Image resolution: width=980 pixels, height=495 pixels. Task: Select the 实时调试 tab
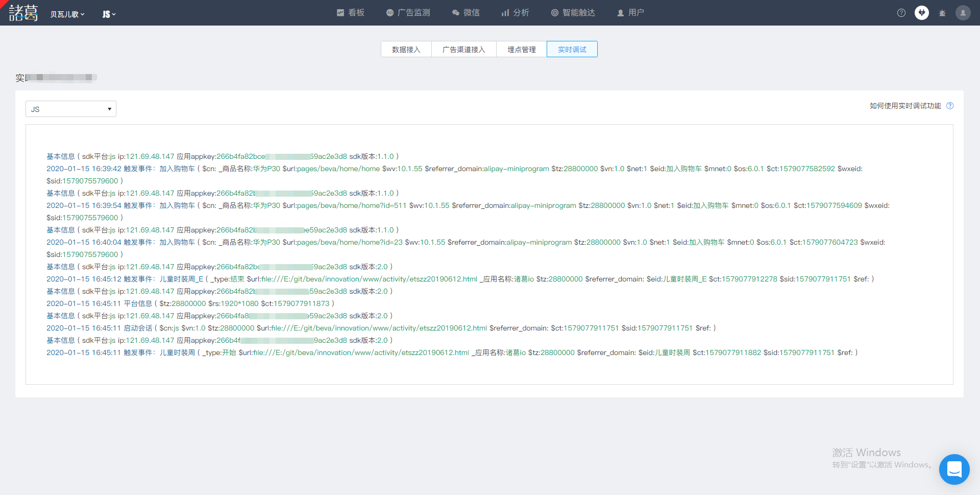pos(572,49)
